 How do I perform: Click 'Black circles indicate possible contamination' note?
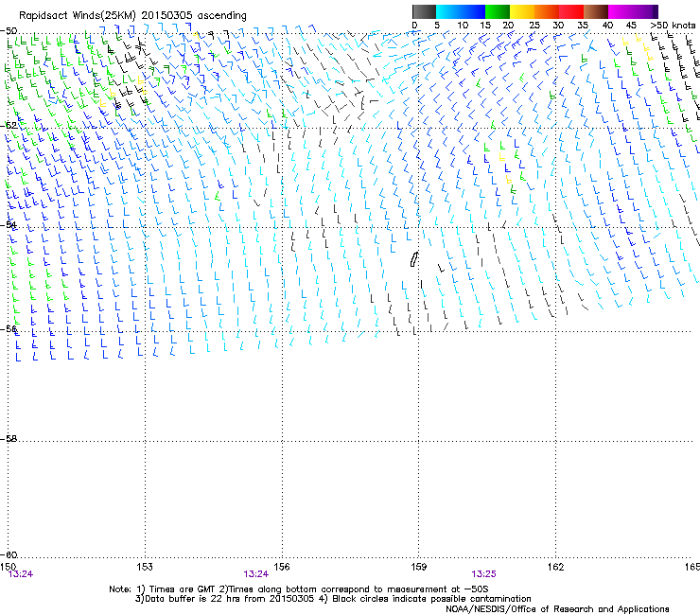[431, 599]
